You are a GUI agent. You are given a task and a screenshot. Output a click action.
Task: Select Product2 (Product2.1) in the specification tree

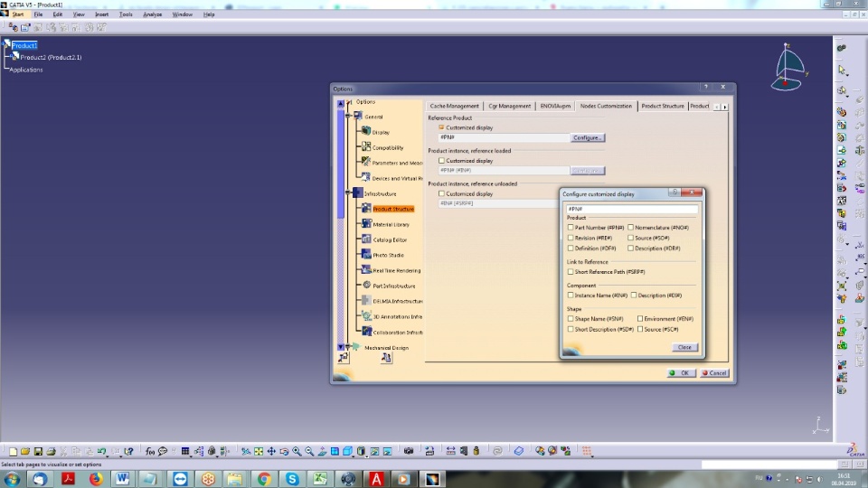[x=51, y=57]
